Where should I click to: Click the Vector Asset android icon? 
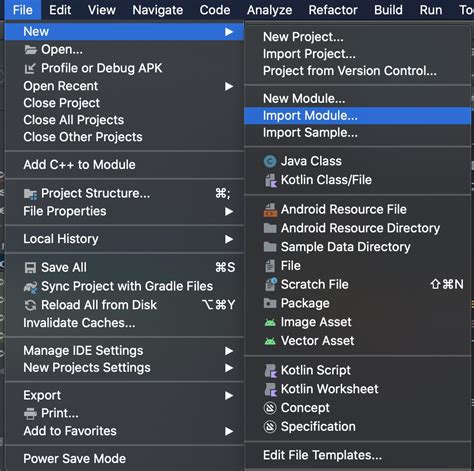click(x=270, y=341)
